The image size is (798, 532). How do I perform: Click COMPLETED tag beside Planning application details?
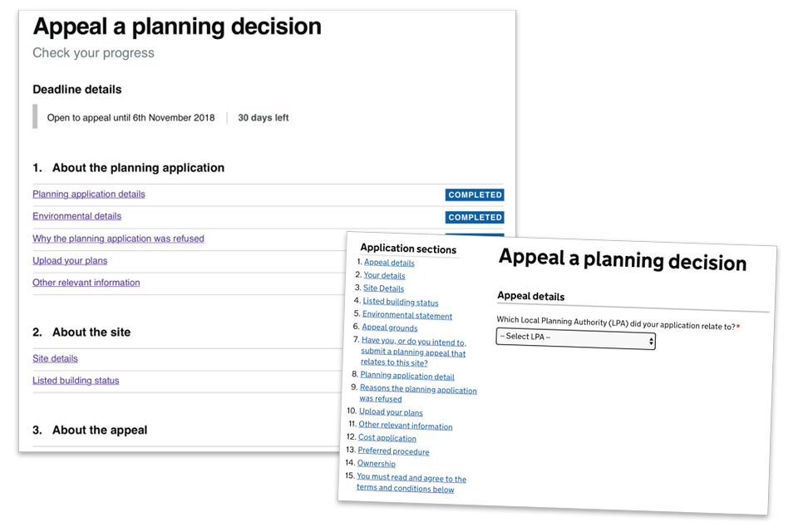[x=475, y=195]
